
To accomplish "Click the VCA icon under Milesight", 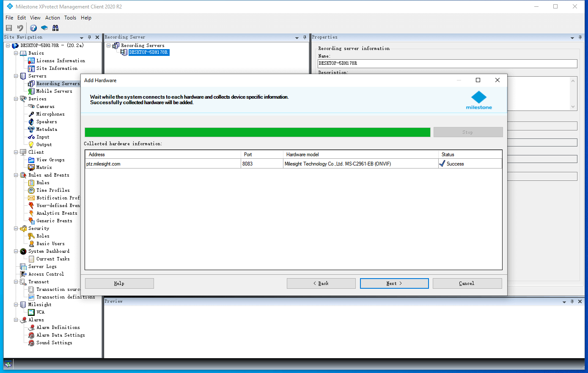I will (31, 312).
